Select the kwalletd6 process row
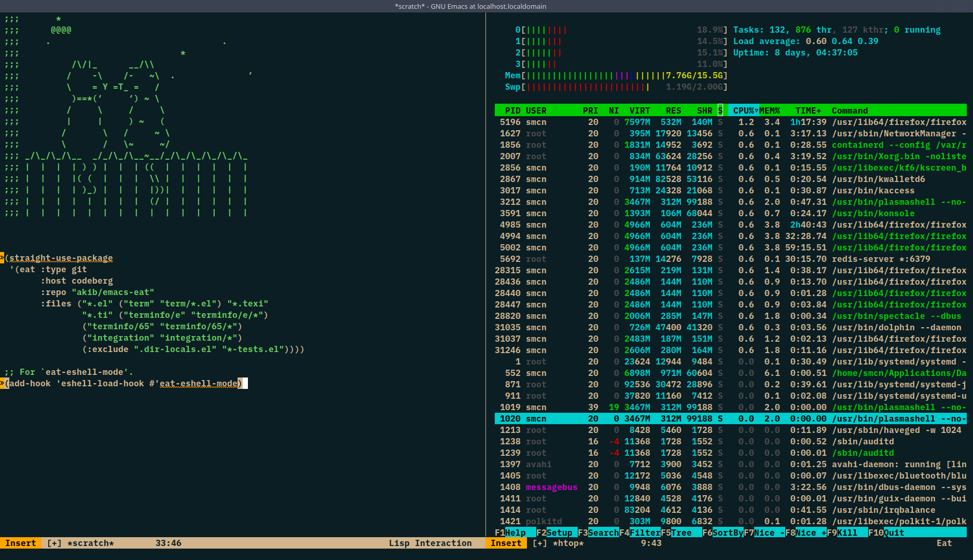Screen dimensions: 973x560 [731, 179]
